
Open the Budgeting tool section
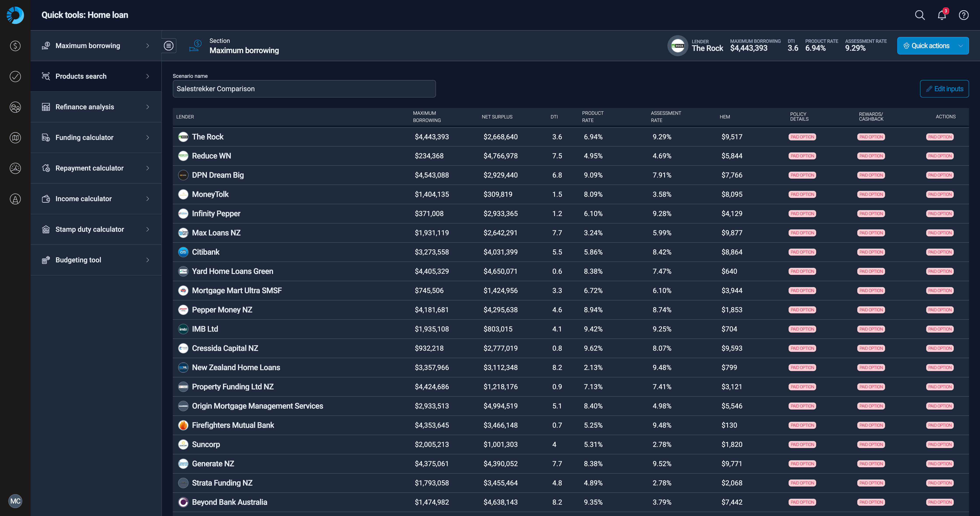pos(96,260)
